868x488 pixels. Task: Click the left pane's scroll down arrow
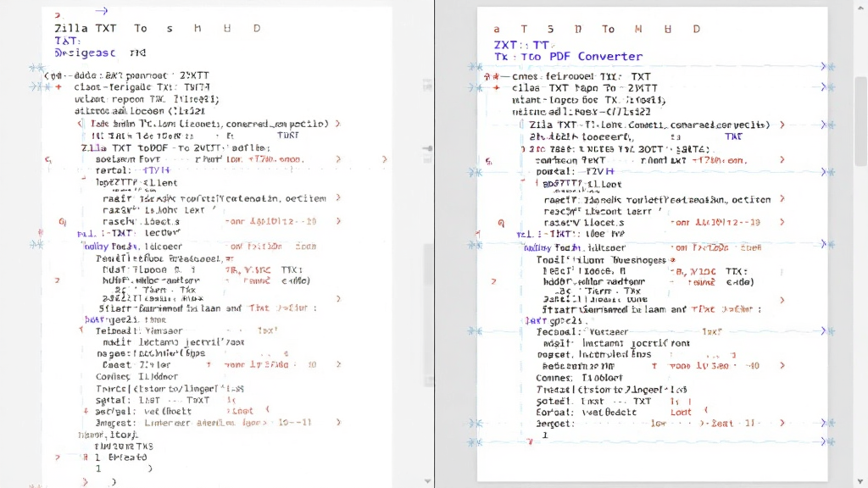coord(427,481)
